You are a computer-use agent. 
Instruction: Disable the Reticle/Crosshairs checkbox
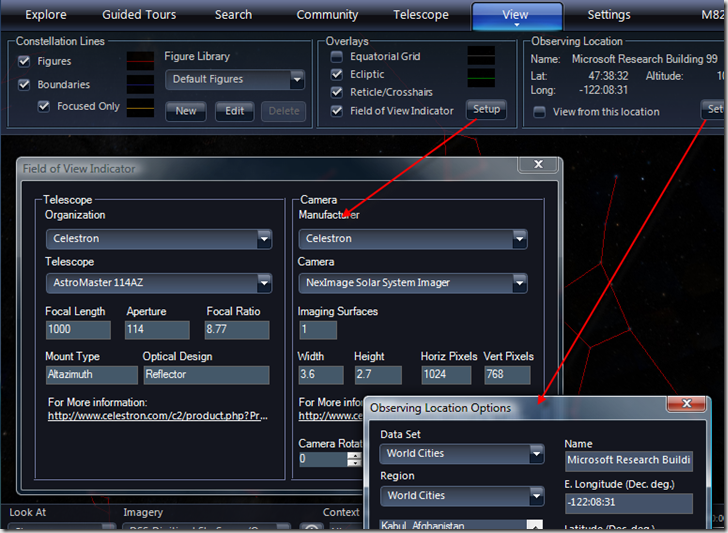click(337, 92)
